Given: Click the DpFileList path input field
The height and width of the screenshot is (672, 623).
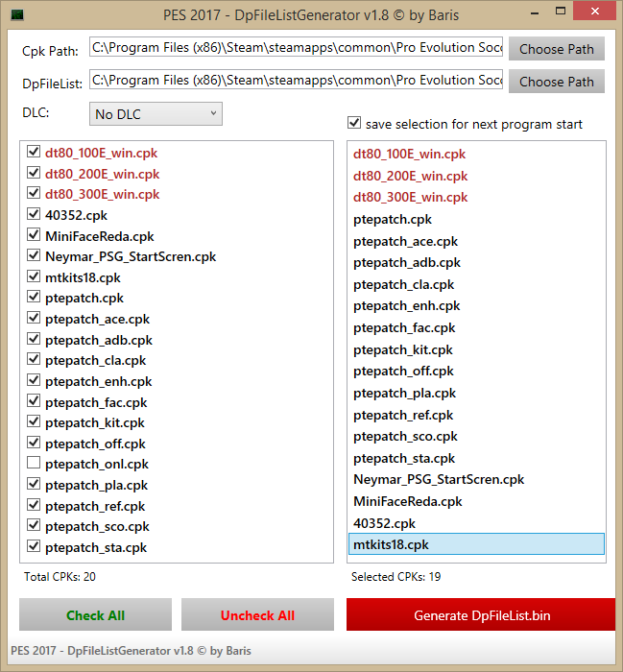Looking at the screenshot, I should [296, 80].
